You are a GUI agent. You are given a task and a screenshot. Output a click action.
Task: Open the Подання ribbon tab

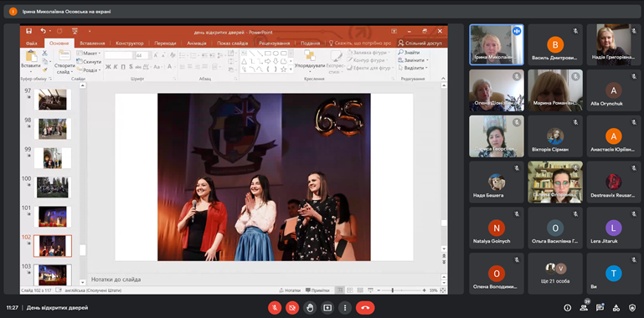(x=310, y=43)
